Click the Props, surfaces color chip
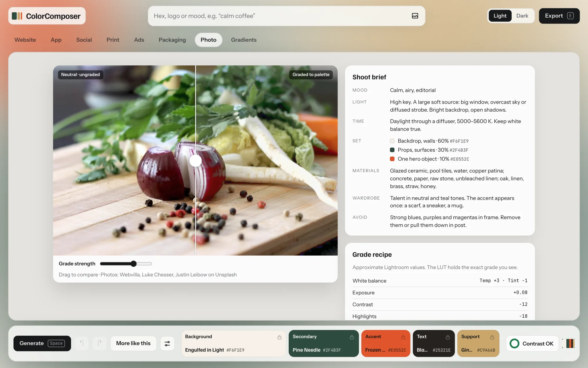Image resolution: width=588 pixels, height=368 pixels. 392,150
